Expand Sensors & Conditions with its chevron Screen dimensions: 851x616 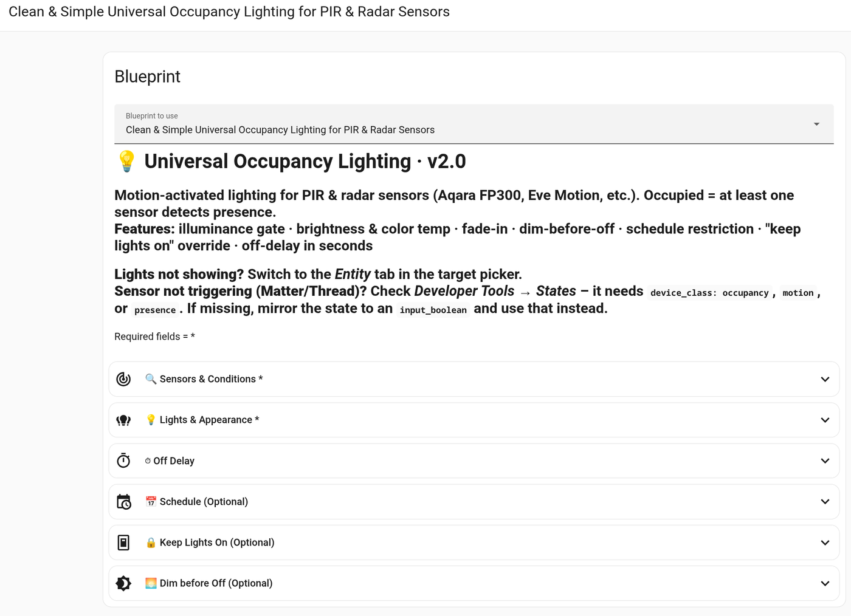tap(825, 379)
